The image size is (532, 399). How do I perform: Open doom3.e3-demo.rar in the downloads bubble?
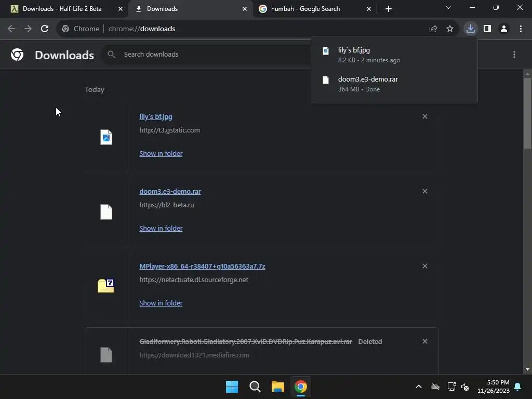(x=394, y=84)
